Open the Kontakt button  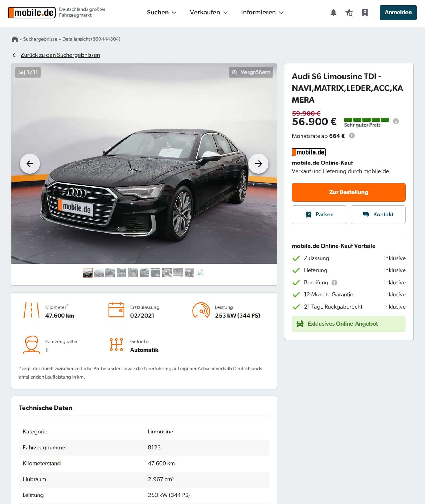[378, 215]
